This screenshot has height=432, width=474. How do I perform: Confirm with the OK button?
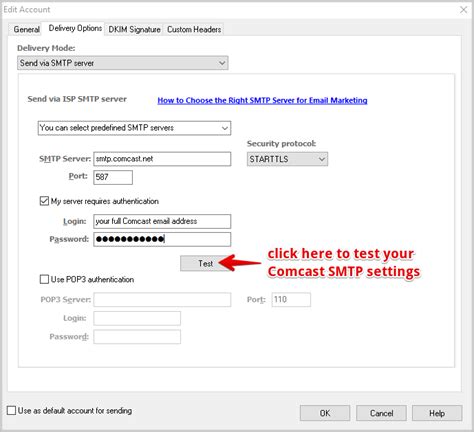(325, 413)
